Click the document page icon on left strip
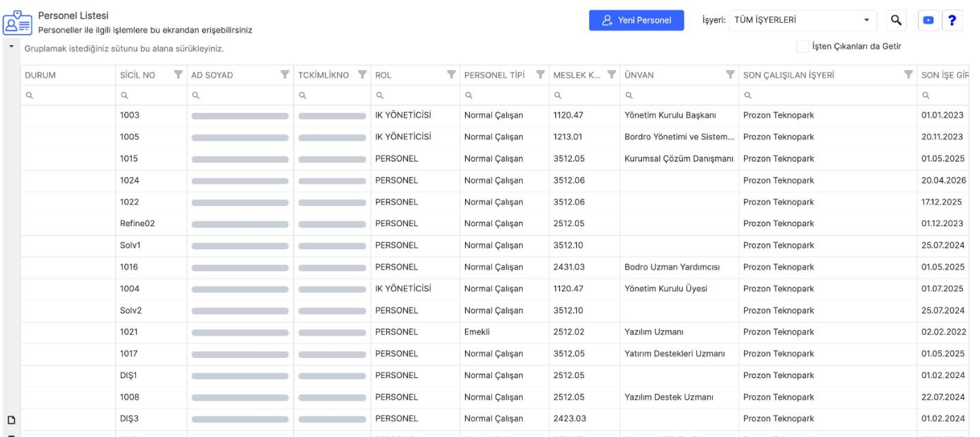The image size is (980, 437). [x=10, y=420]
